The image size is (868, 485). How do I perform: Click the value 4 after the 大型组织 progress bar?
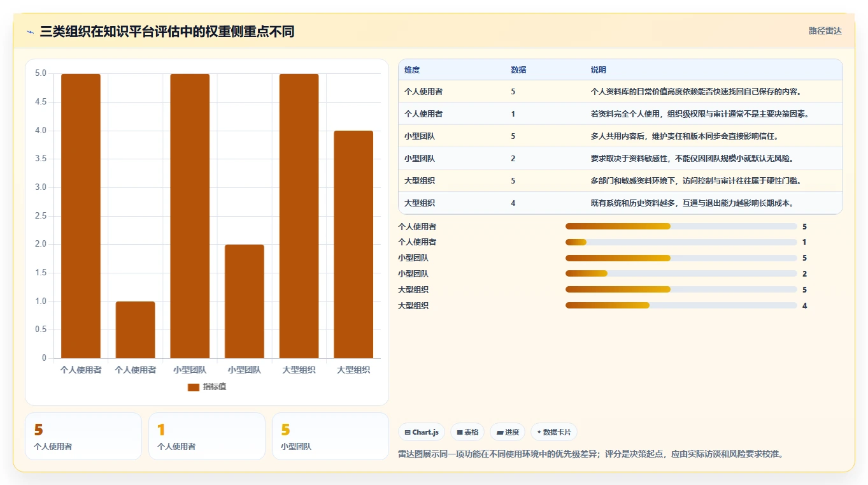click(804, 306)
